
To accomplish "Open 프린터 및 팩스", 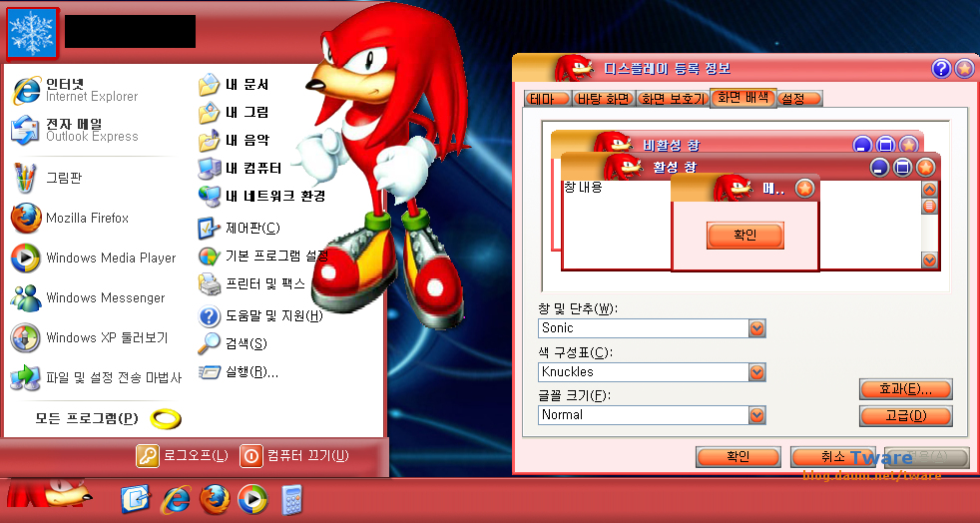I will (251, 284).
